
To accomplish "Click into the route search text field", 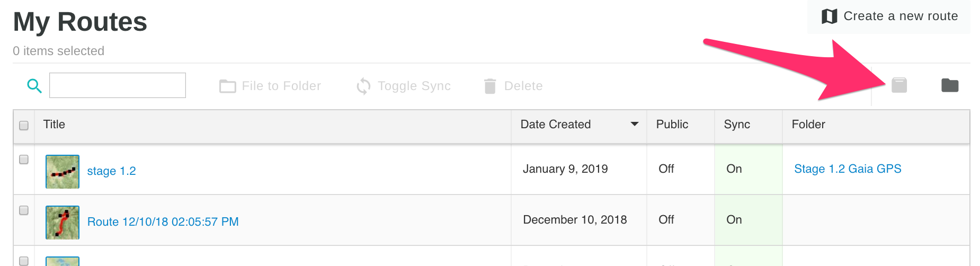I will point(118,85).
